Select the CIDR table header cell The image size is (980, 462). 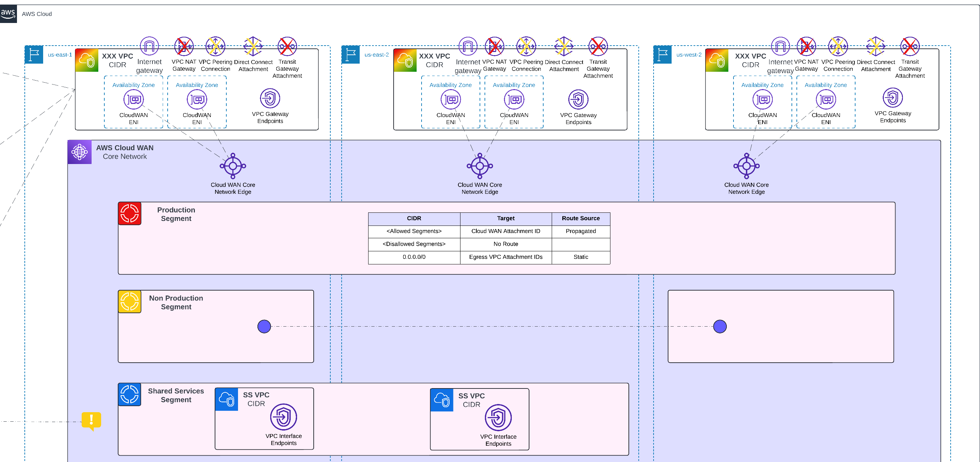click(414, 219)
